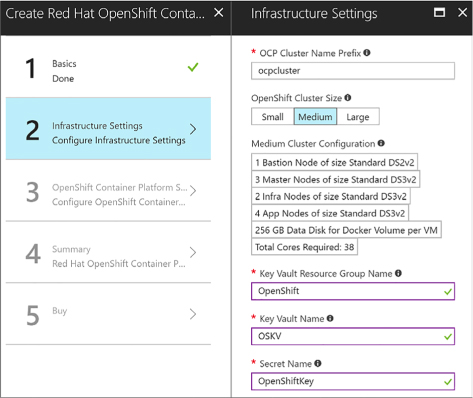Open info icon beside Medium Cluster Configuration
Screen dimensions: 473x398
point(381,143)
